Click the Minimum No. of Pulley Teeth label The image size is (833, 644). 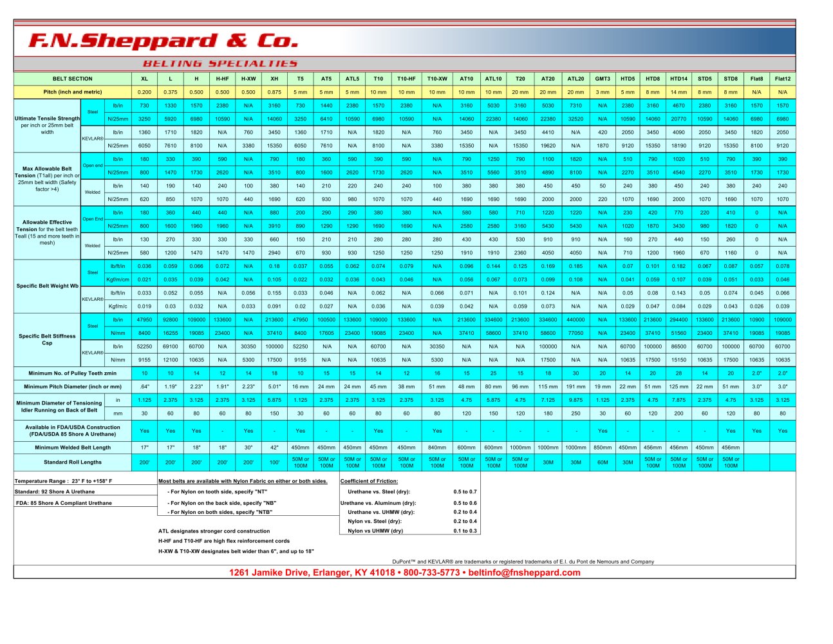[73, 373]
